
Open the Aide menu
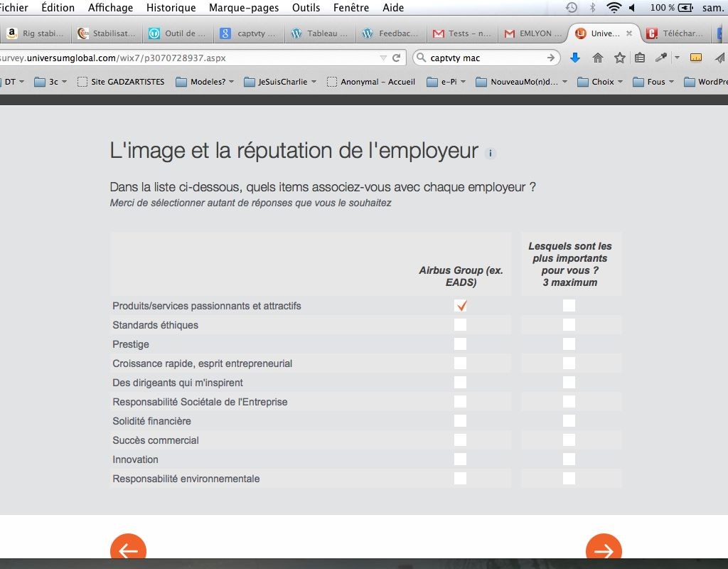[x=393, y=7]
